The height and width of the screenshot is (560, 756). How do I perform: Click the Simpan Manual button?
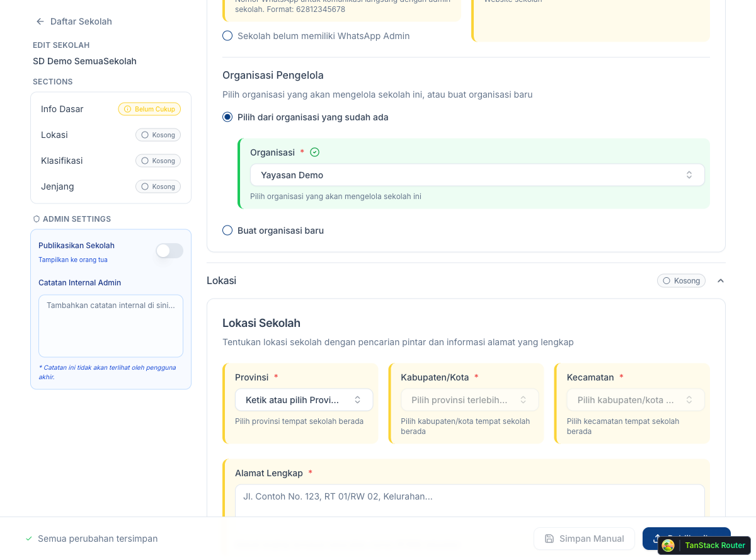[x=584, y=539]
